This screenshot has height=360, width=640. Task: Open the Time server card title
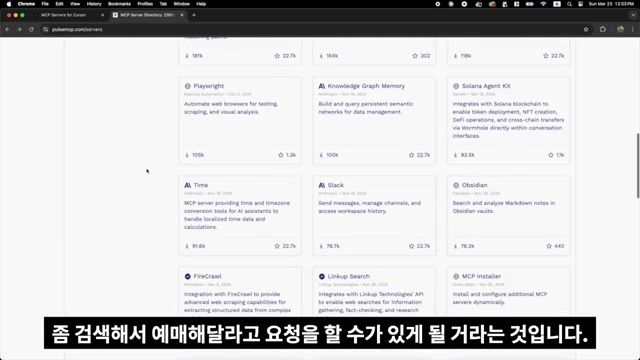point(200,185)
